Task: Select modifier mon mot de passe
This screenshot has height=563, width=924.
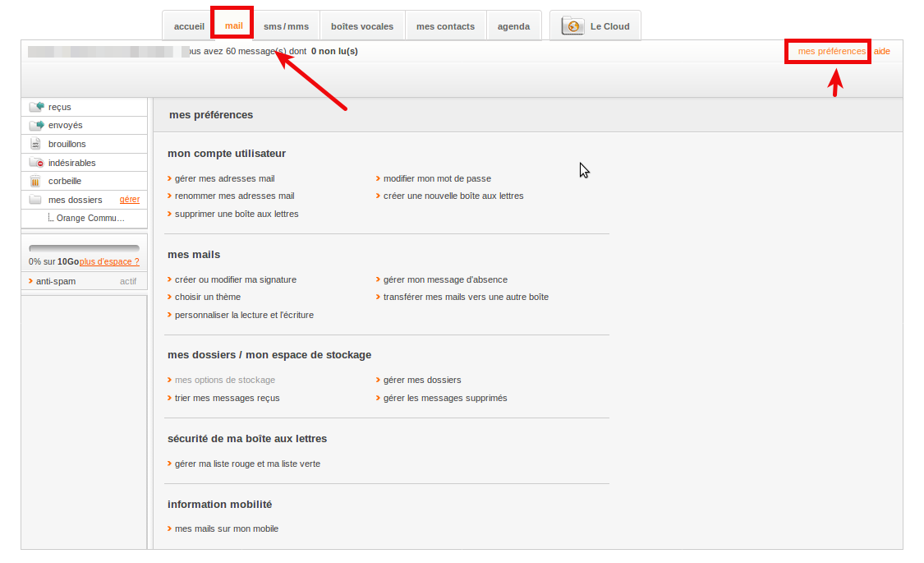Action: 437,178
